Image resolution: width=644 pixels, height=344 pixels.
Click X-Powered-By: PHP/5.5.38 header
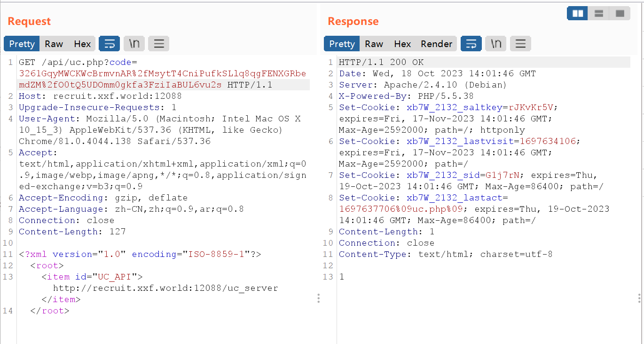(x=406, y=96)
